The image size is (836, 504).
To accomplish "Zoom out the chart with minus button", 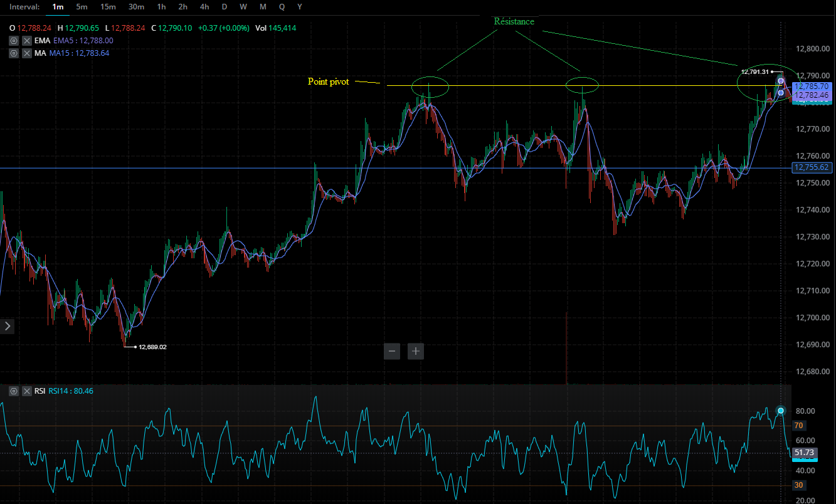I will point(392,351).
